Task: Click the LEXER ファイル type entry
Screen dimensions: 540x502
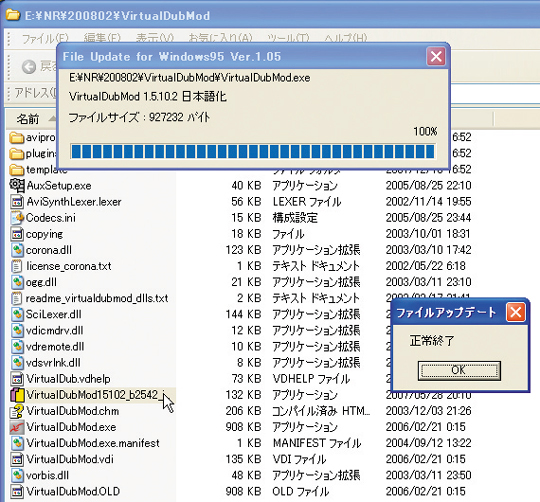Action: 307,202
